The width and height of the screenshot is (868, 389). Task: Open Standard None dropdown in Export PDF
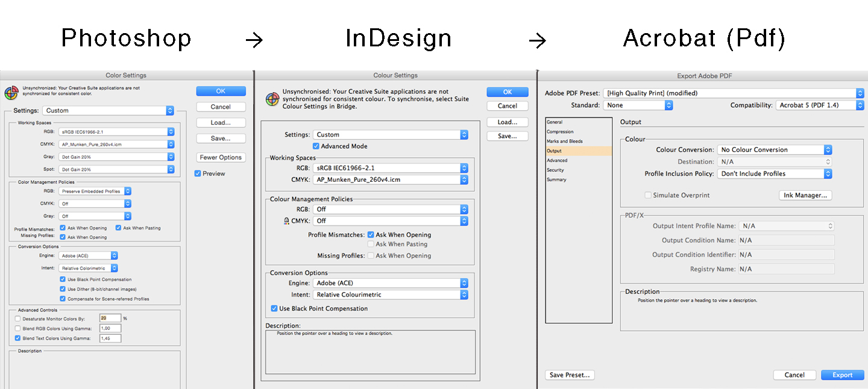(638, 105)
